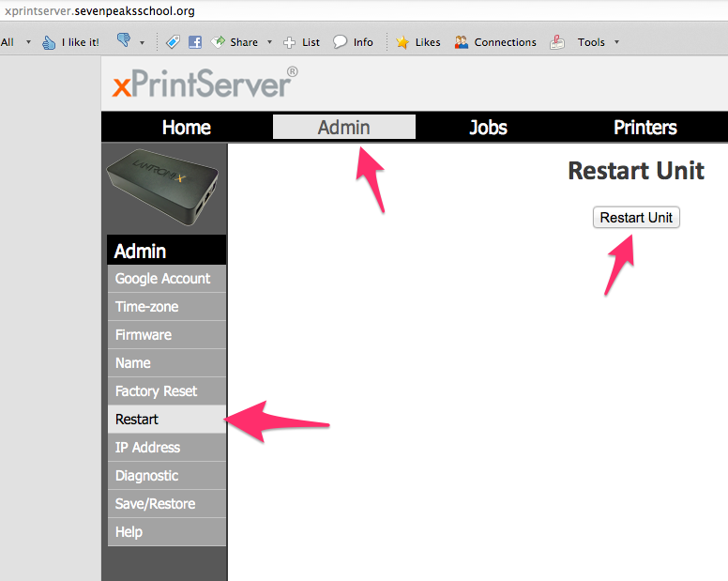Click the xPrintServer logo

point(205,84)
